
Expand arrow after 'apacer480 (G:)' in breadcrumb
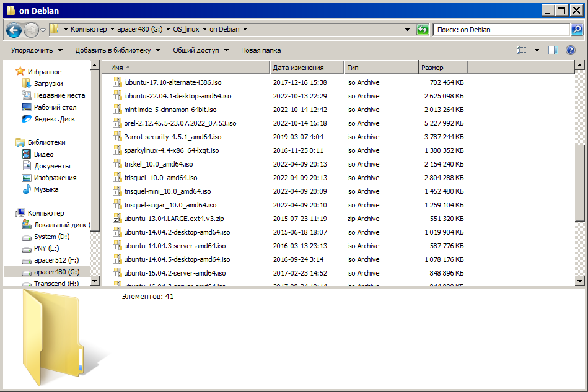168,29
